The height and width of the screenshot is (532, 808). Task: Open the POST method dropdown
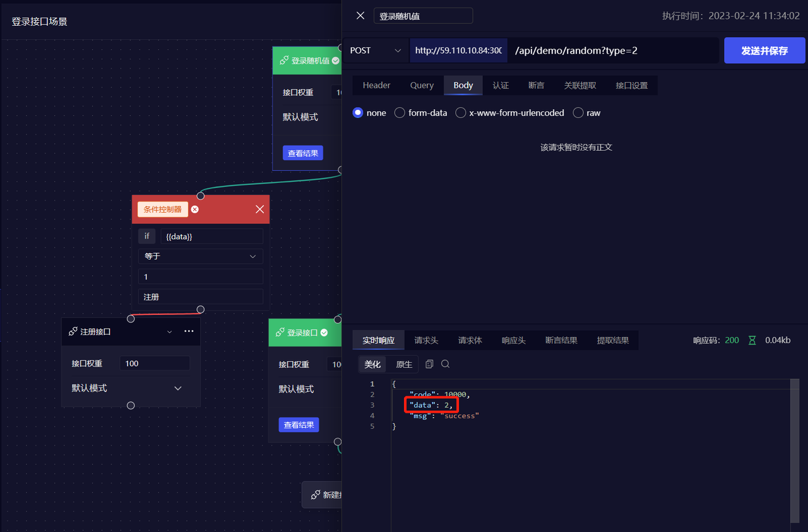click(377, 50)
